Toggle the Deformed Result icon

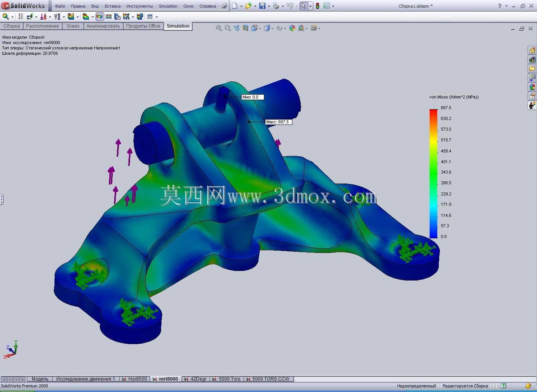pos(100,16)
